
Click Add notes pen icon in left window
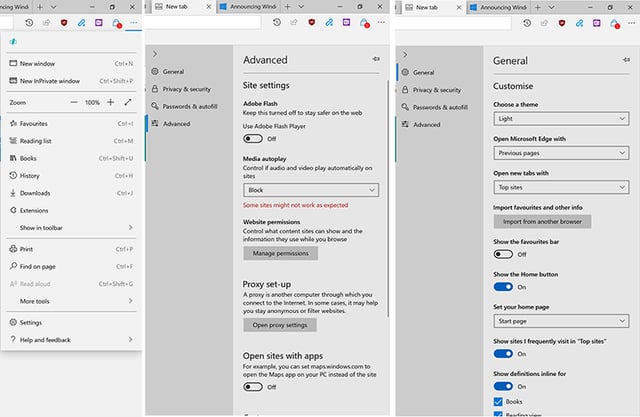click(x=81, y=23)
